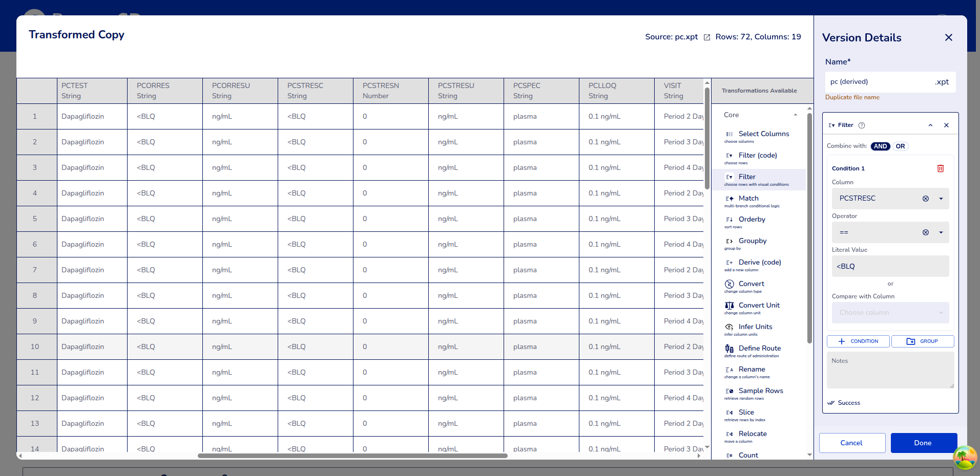Pick the Infer Units transformation
Screen dimensions: 980x476
[x=755, y=327]
